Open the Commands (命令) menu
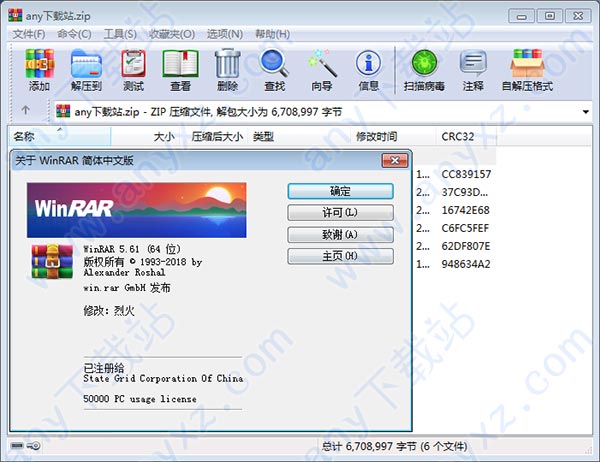The image size is (600, 462). click(x=74, y=34)
